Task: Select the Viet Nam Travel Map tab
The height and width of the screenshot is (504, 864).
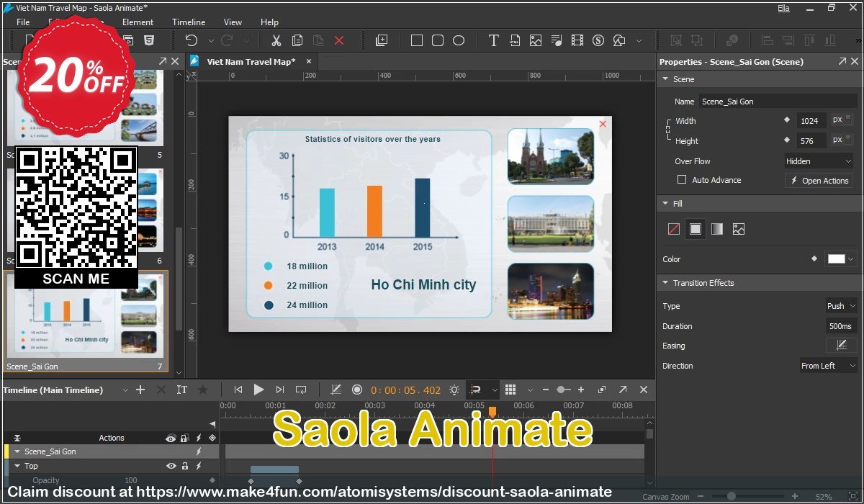Action: pos(251,61)
